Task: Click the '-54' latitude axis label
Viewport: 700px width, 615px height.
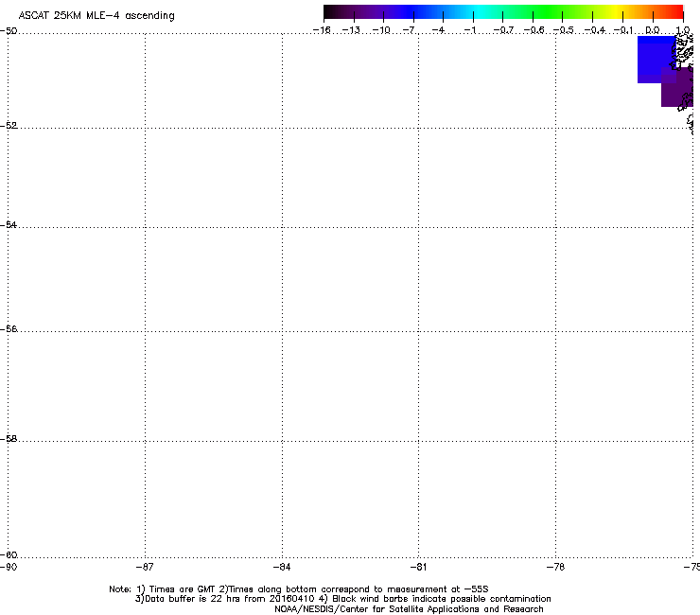Action: click(x=9, y=224)
